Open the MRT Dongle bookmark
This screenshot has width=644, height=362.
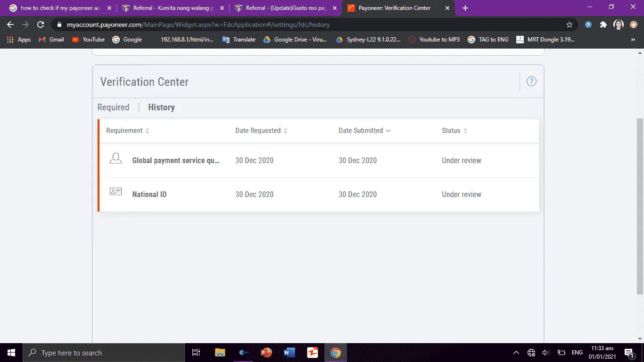[x=545, y=40]
